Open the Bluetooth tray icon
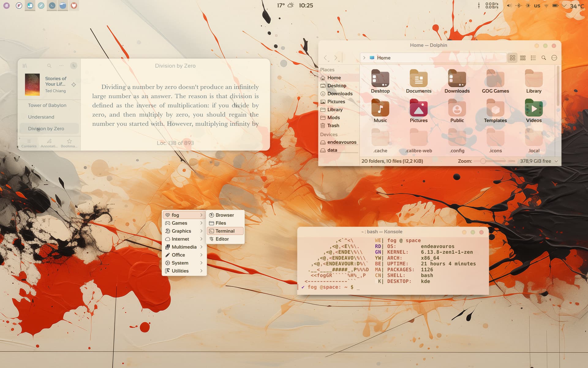The width and height of the screenshot is (588, 368). click(x=518, y=6)
